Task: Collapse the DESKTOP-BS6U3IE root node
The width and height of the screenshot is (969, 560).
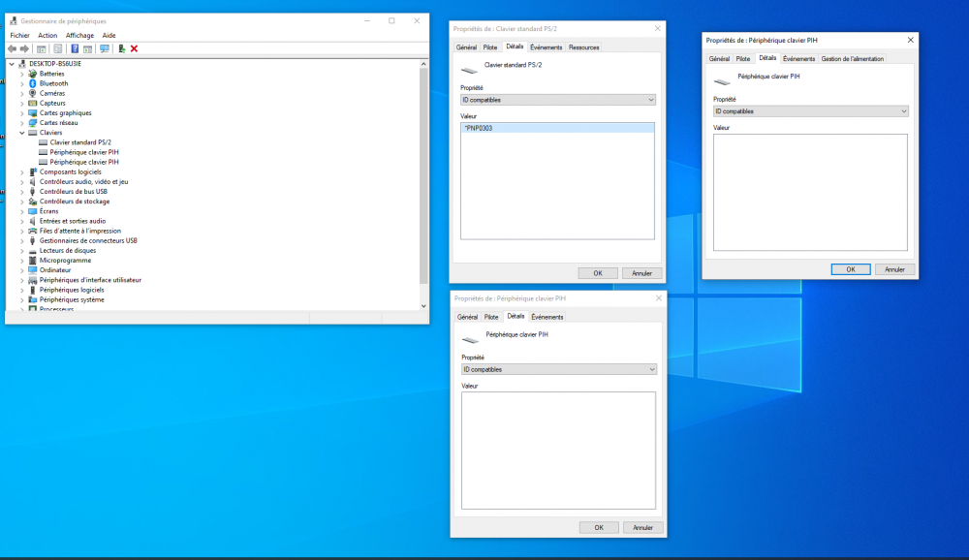Action: [x=12, y=64]
